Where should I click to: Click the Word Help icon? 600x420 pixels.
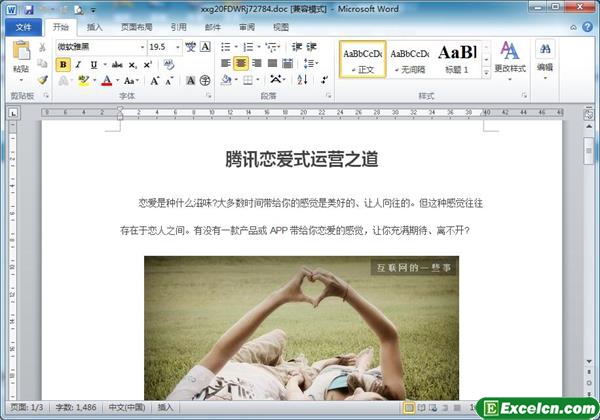coord(588,27)
